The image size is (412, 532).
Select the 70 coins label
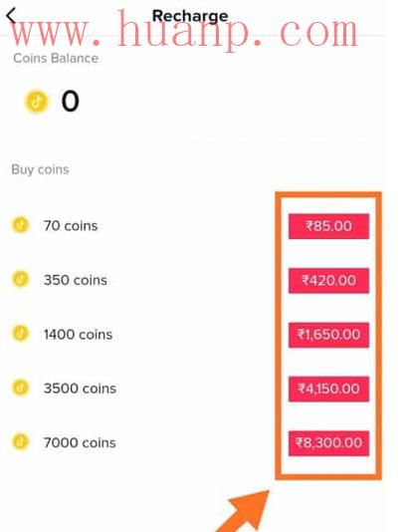click(71, 225)
